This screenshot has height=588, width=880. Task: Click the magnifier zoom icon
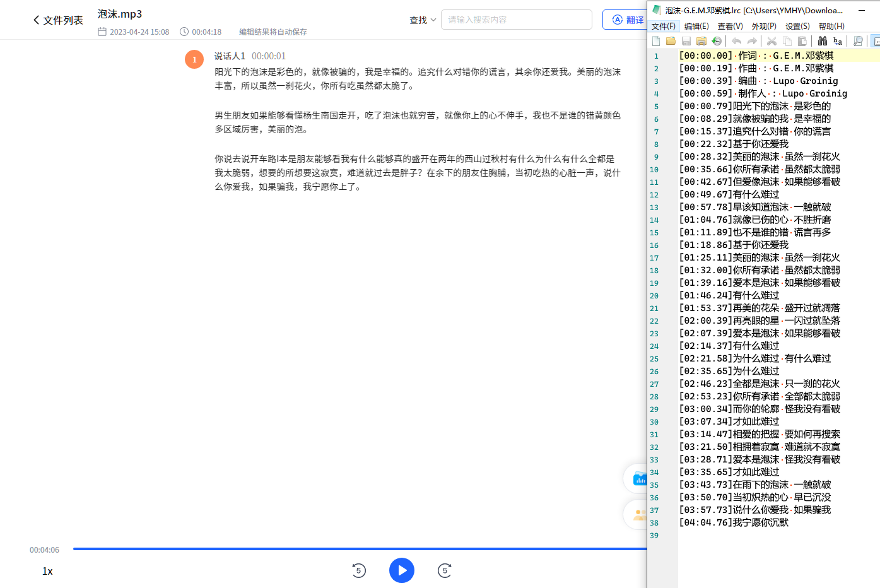coord(858,41)
